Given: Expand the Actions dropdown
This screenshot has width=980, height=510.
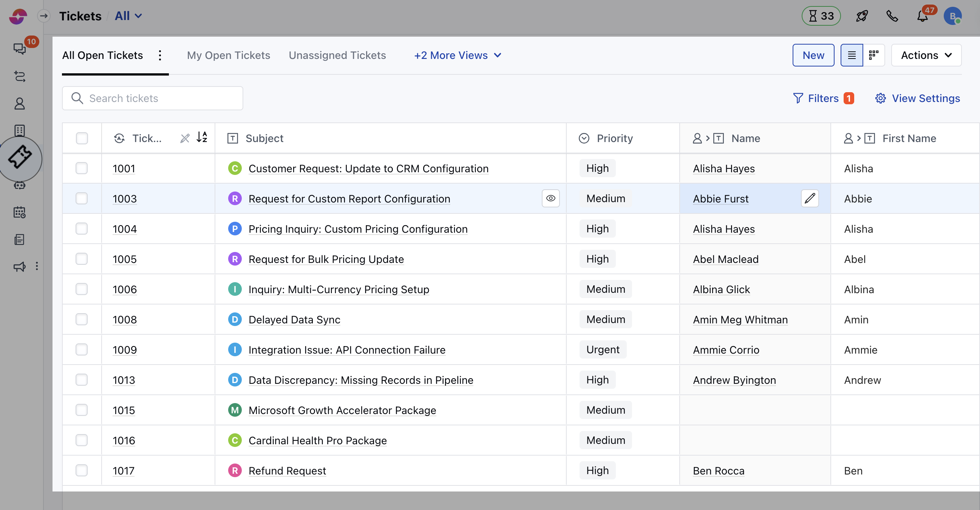Looking at the screenshot, I should (926, 55).
